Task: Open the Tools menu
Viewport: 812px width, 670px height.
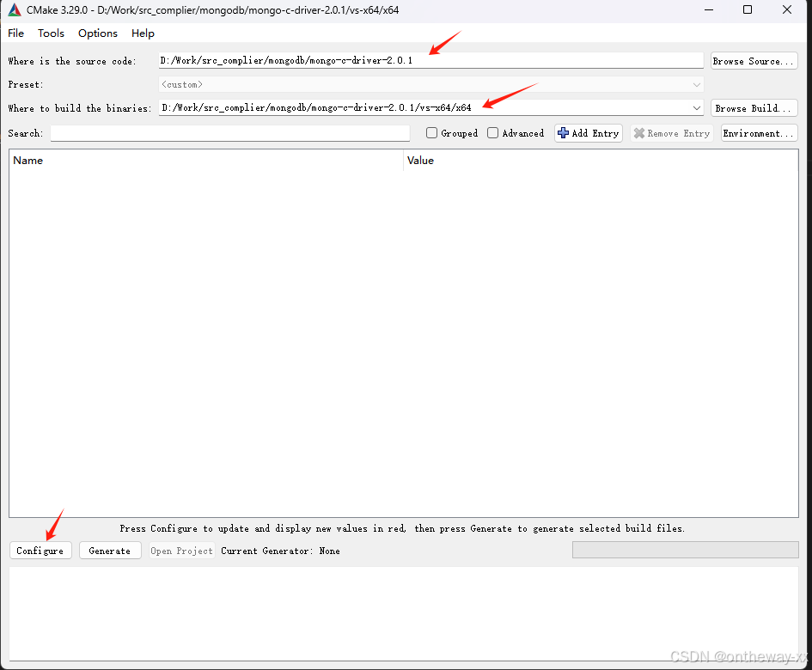Action: pyautogui.click(x=51, y=33)
